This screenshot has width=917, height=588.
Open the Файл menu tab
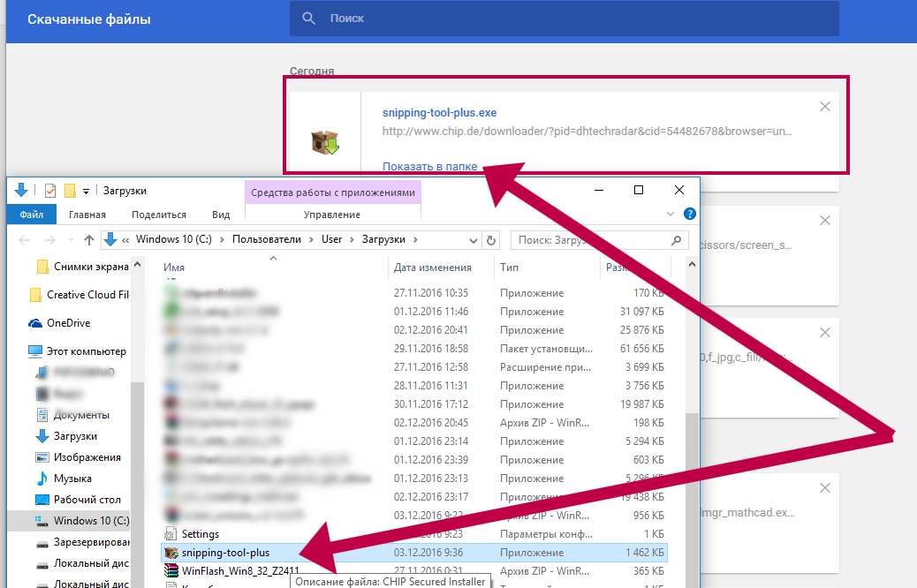tap(32, 215)
